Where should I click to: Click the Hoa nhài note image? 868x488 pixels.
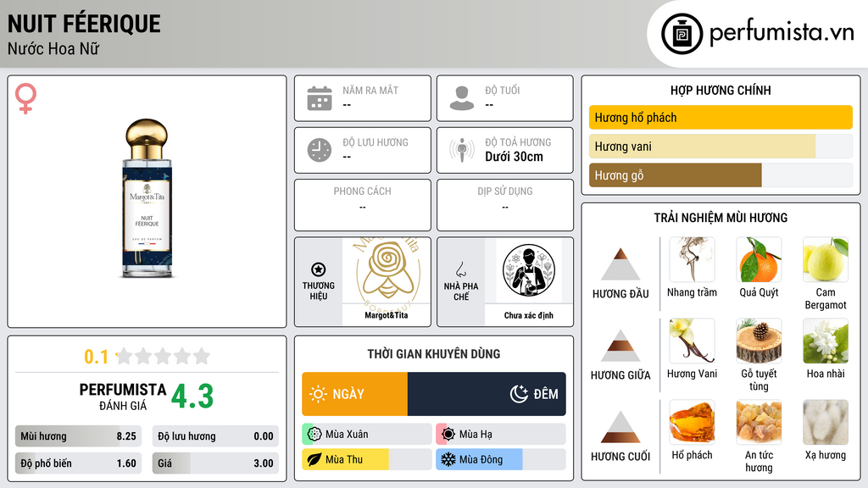[826, 341]
